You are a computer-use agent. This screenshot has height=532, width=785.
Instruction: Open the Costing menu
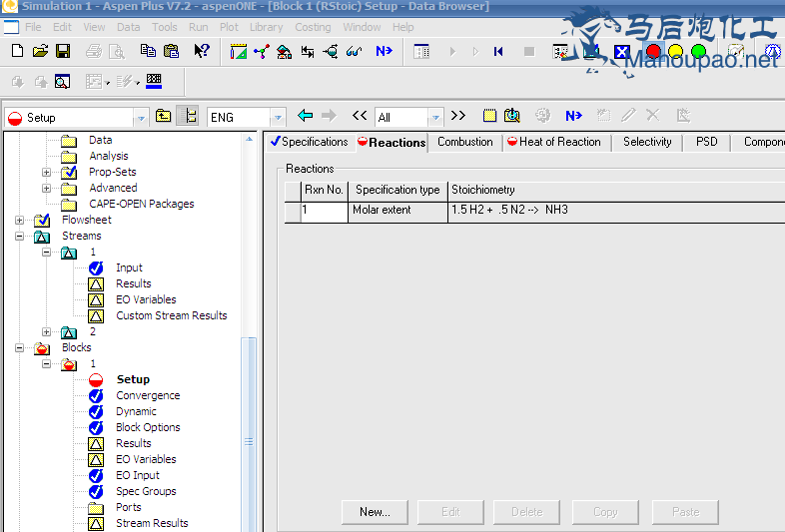click(x=313, y=27)
